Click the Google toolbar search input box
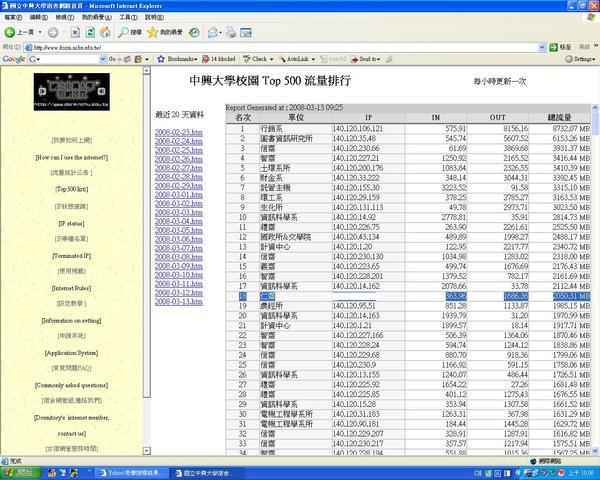The width and height of the screenshot is (600, 480). point(64,59)
